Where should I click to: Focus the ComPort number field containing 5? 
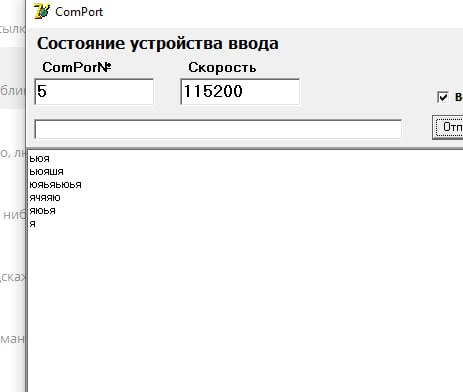[x=94, y=92]
